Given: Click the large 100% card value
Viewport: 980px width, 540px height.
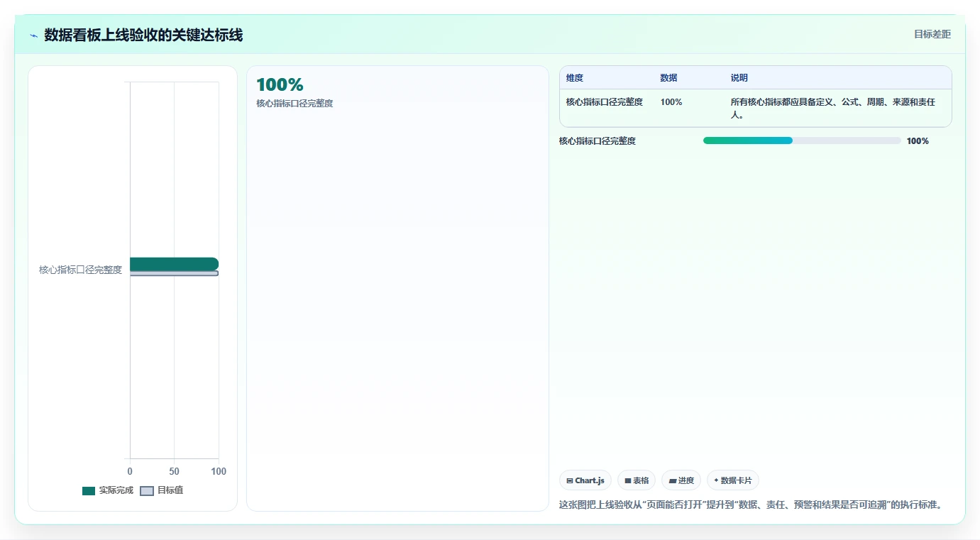Looking at the screenshot, I should click(x=280, y=85).
